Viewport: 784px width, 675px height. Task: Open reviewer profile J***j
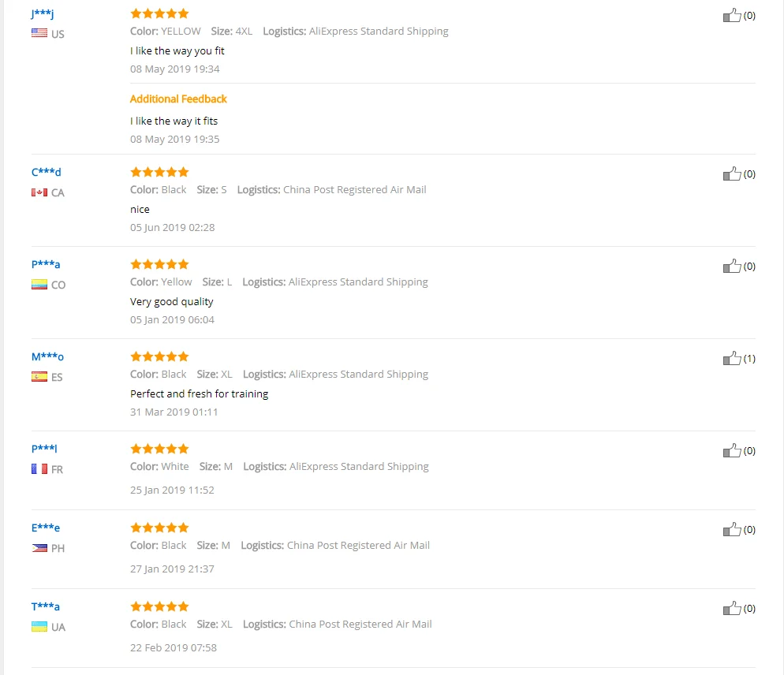tap(42, 14)
